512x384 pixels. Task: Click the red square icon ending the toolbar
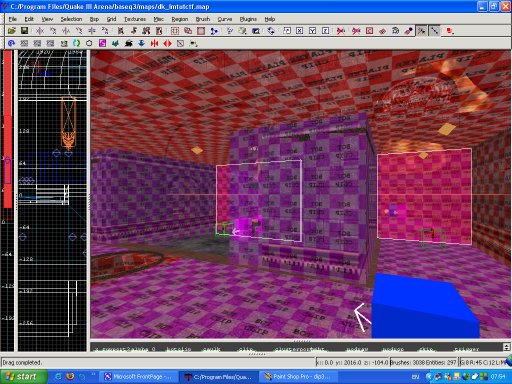click(450, 31)
